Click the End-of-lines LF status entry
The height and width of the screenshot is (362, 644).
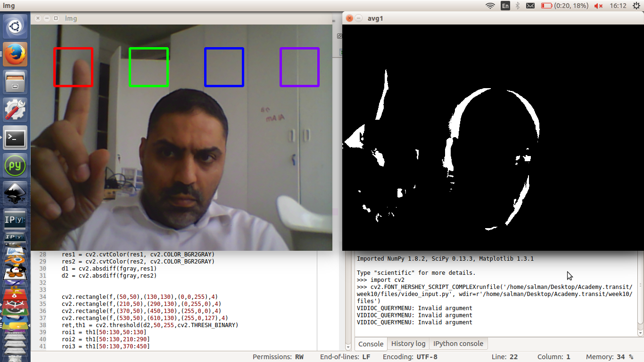point(345,357)
